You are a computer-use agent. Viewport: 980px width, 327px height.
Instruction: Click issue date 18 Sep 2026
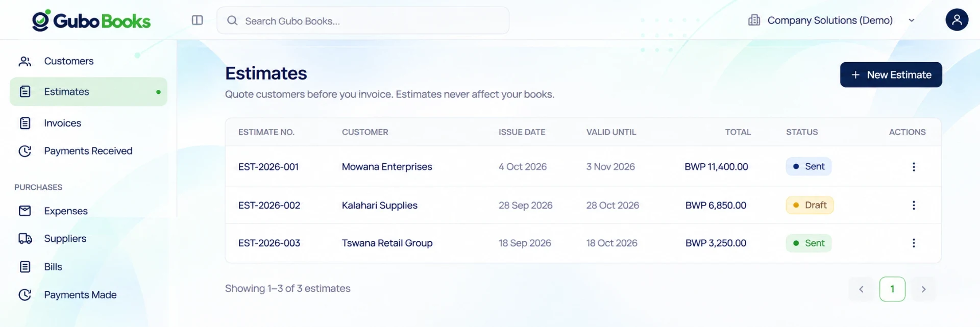[x=525, y=243]
